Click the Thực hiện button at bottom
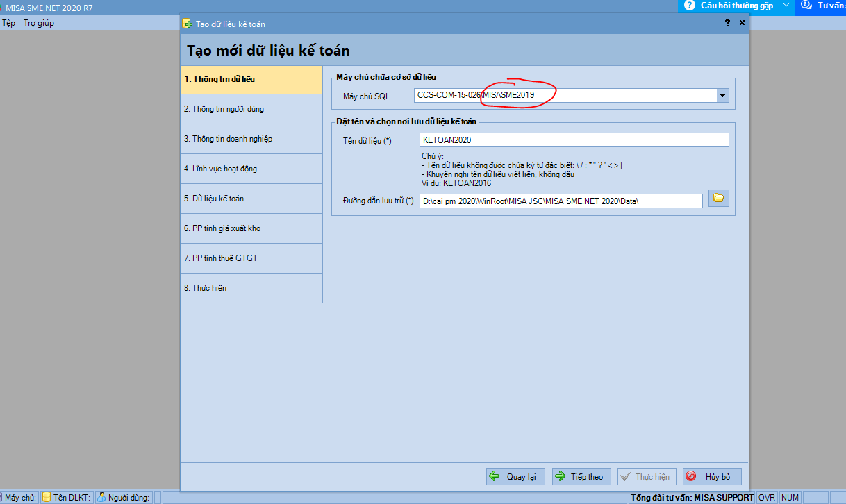The height and width of the screenshot is (504, 846). pyautogui.click(x=647, y=476)
